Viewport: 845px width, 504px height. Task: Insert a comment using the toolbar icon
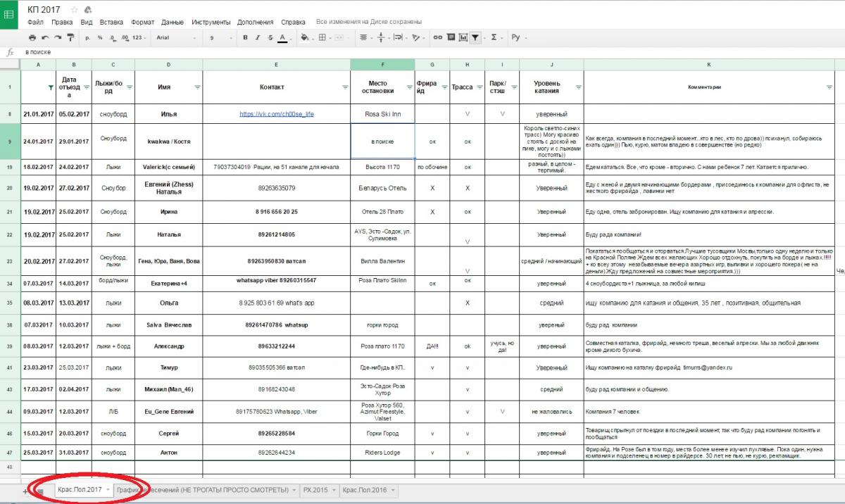pyautogui.click(x=450, y=37)
